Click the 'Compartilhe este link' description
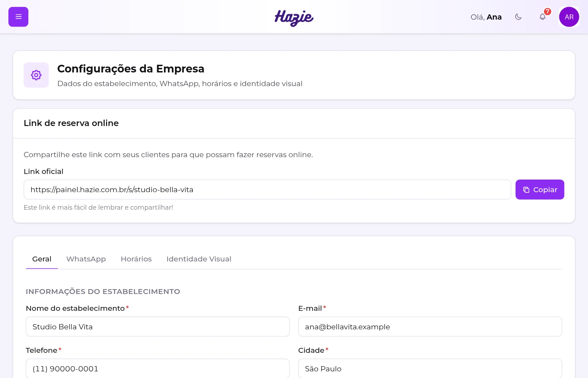This screenshot has width=588, height=378. coord(168,155)
